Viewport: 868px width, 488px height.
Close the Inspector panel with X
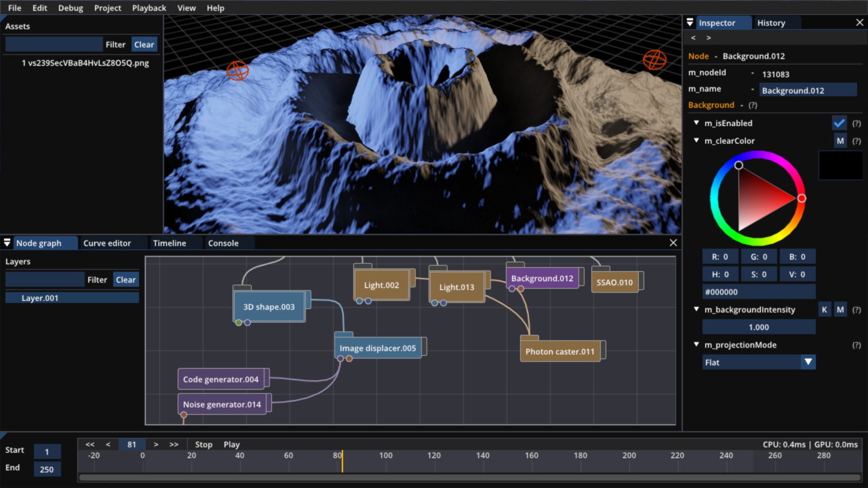(860, 23)
